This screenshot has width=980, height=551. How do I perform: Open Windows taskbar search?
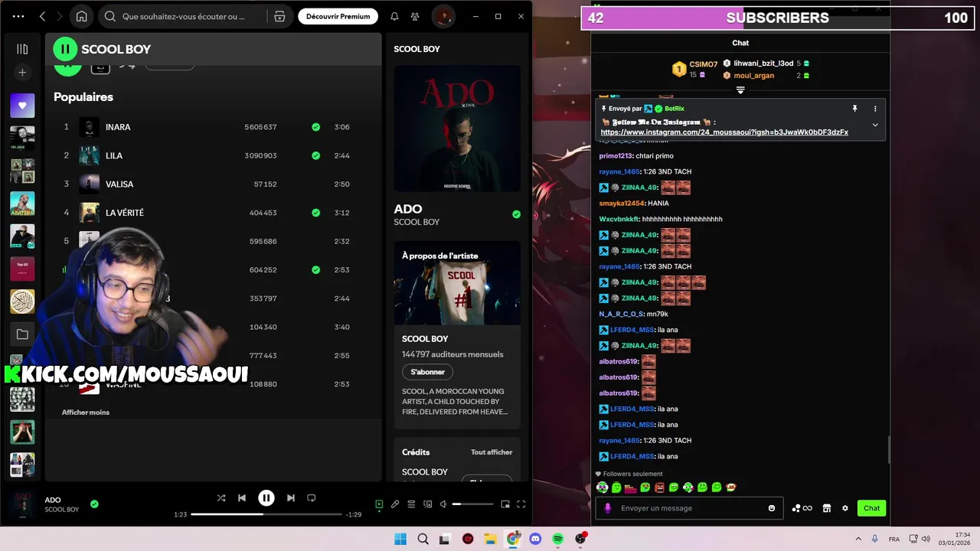point(423,540)
